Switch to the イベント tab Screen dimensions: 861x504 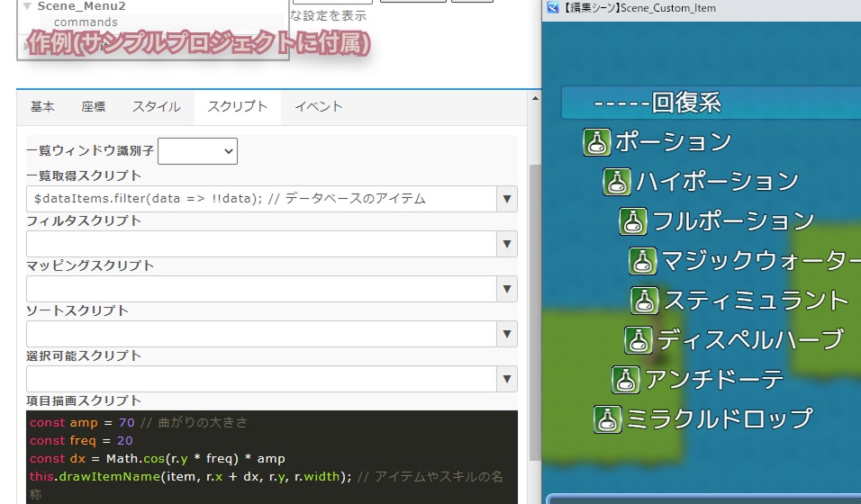click(x=319, y=106)
